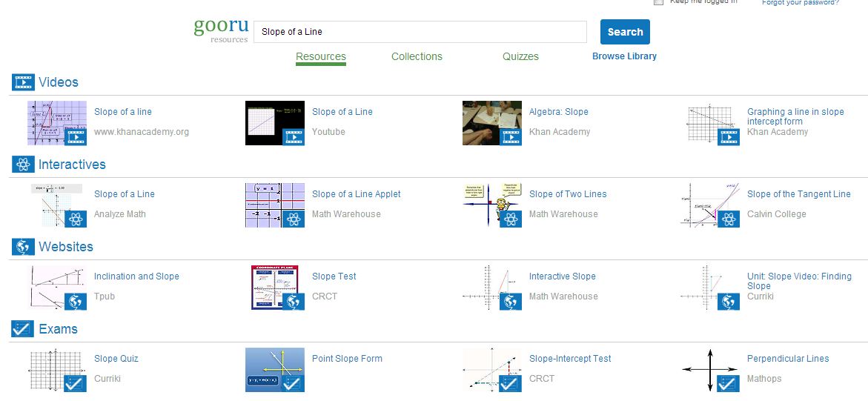This screenshot has height=401, width=868.
Task: Click the Forgot your password link
Action: [801, 2]
